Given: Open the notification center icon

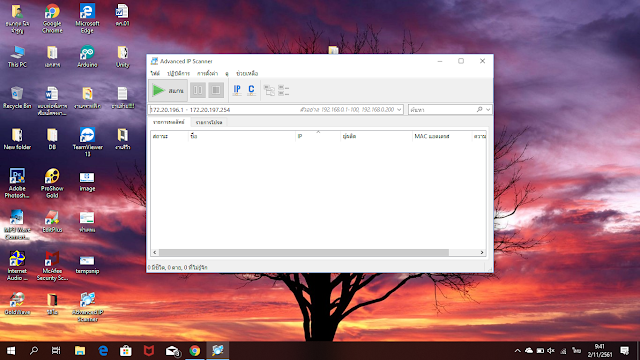Looking at the screenshot, I should tap(624, 351).
